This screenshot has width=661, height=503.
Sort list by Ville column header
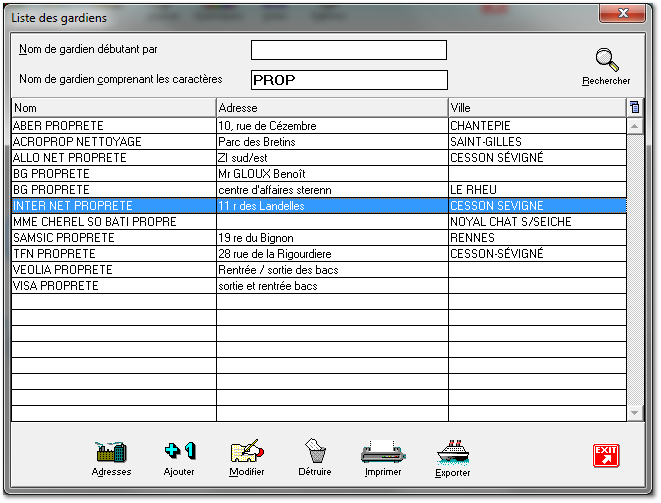[537, 108]
